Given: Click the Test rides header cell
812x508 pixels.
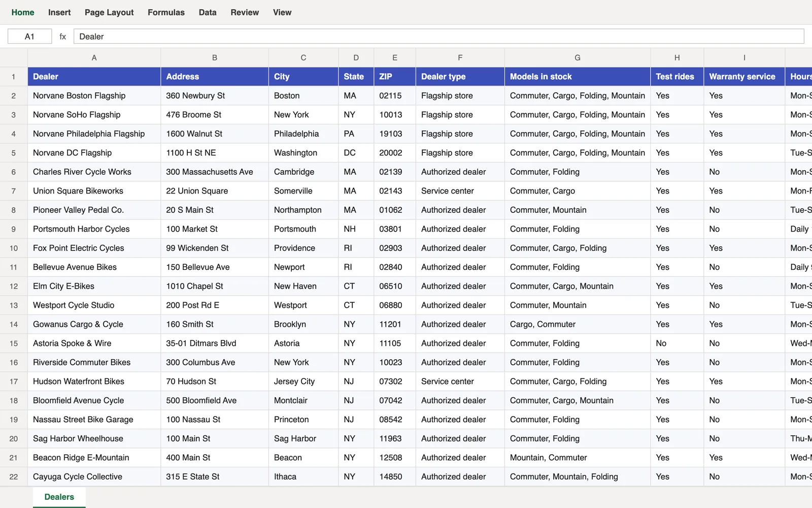Looking at the screenshot, I should [677, 77].
